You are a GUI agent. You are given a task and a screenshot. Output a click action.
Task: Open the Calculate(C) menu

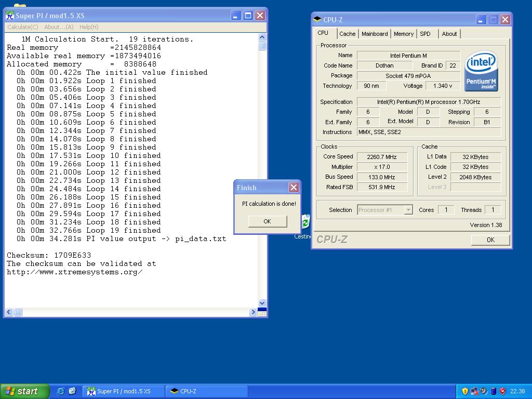(23, 27)
